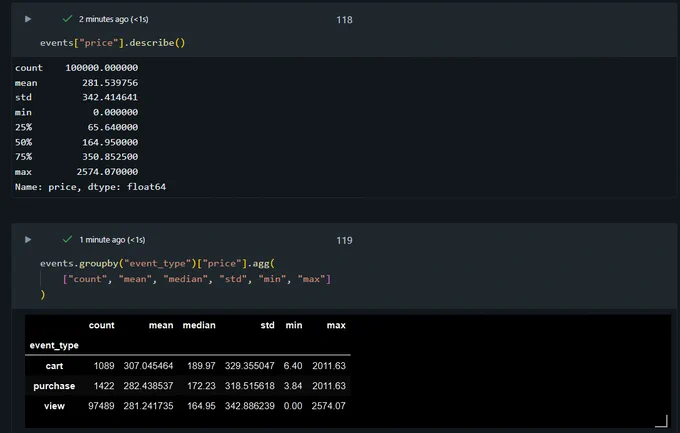680x433 pixels.
Task: Select the 75% value 350.852500
Action: click(110, 157)
